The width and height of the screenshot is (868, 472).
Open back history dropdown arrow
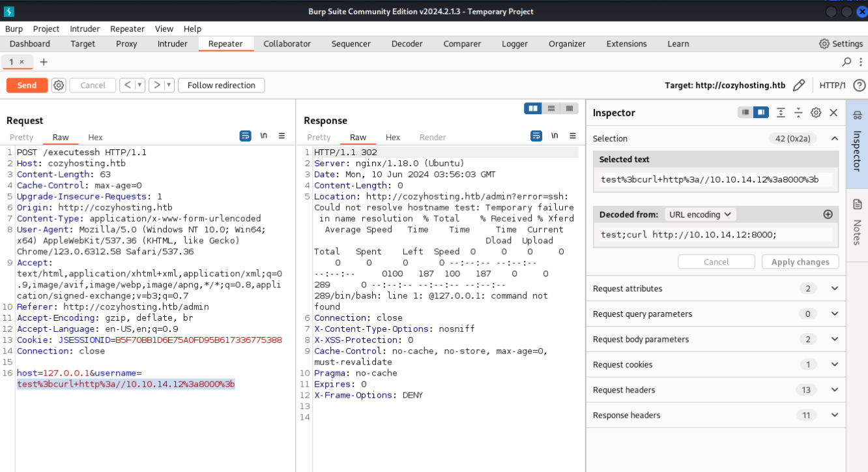click(140, 85)
